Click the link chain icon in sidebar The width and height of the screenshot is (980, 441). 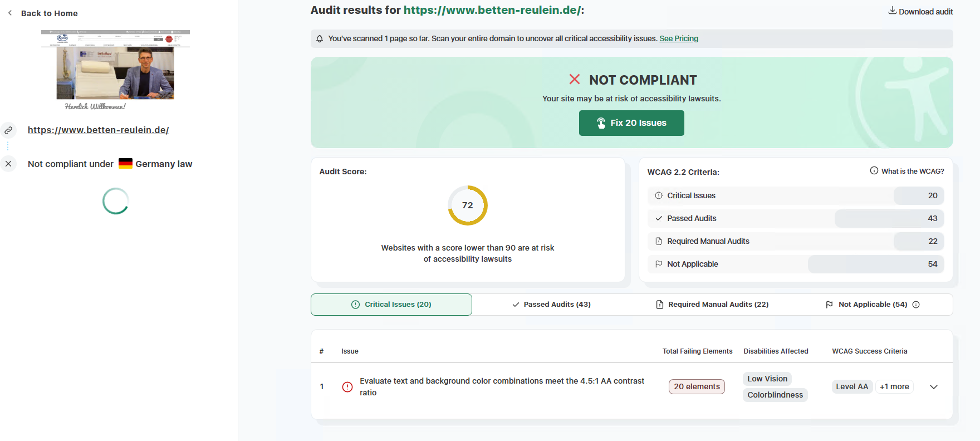tap(8, 130)
